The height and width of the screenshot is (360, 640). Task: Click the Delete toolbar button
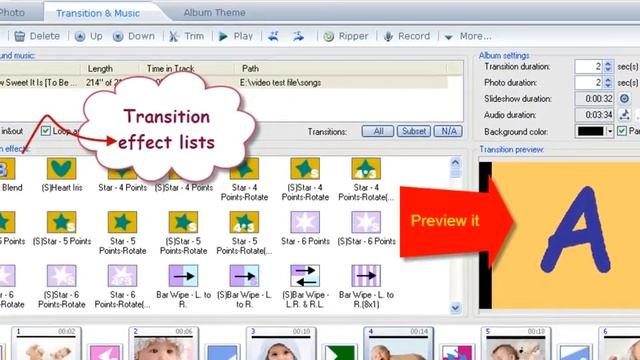[37, 36]
